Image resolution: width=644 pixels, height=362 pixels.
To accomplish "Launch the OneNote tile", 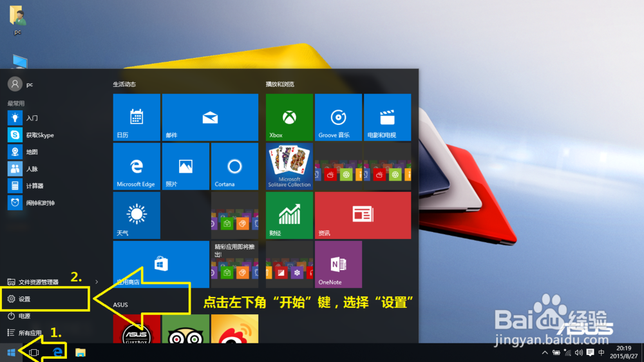I will 338,264.
